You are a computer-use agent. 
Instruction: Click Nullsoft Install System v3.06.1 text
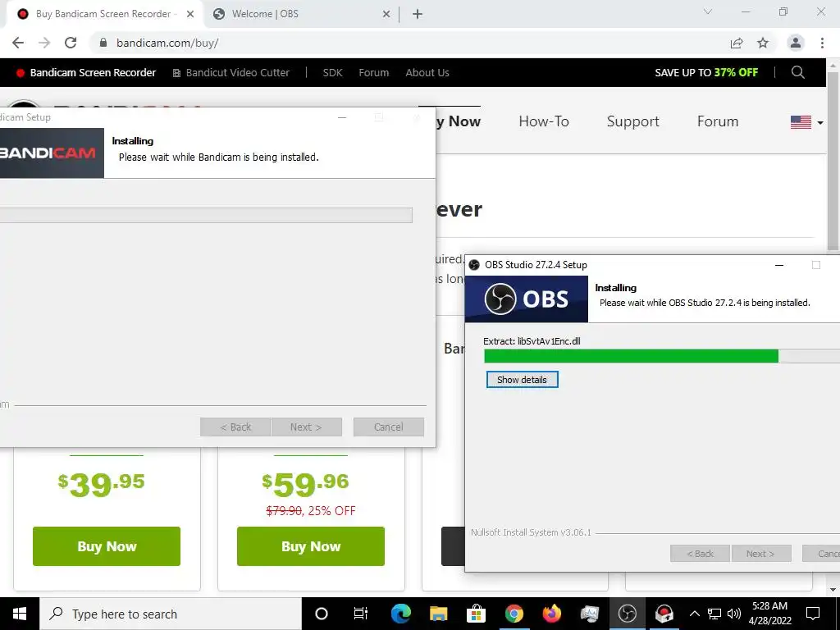tap(531, 532)
